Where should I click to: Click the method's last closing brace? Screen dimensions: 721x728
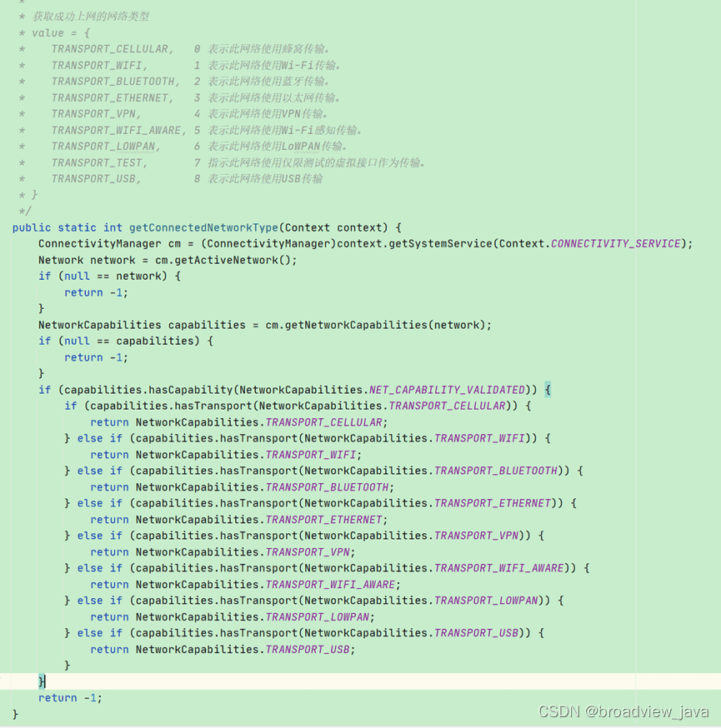pyautogui.click(x=15, y=714)
